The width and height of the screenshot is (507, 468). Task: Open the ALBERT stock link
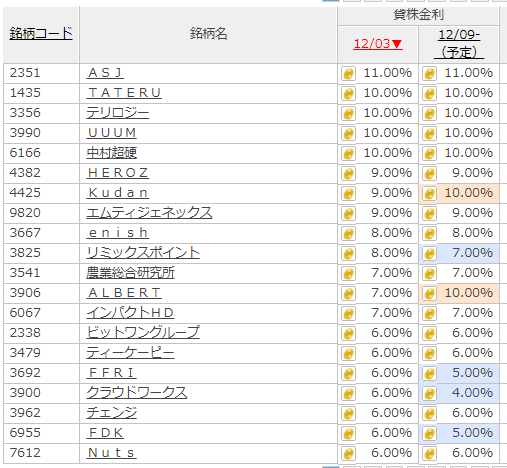pyautogui.click(x=124, y=293)
